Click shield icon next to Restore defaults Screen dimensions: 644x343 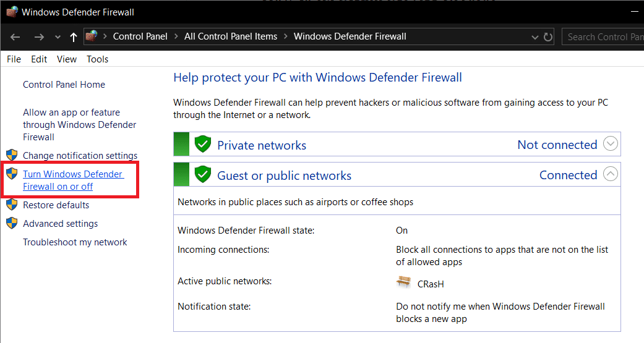(11, 205)
